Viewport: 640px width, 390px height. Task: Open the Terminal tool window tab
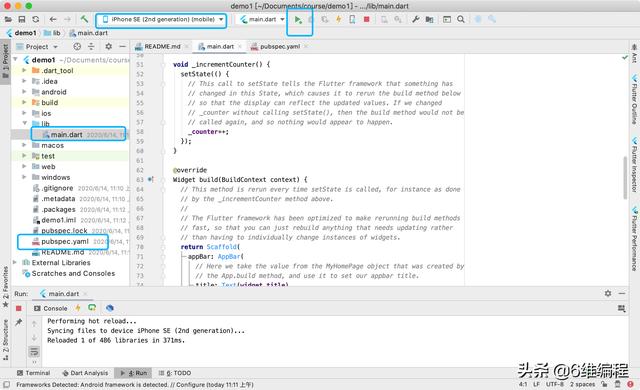(33, 373)
